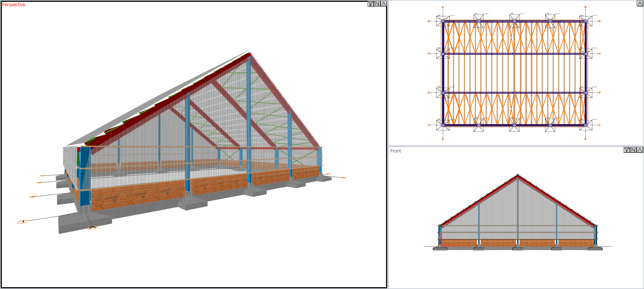Click the triangle icon in the plan viewport
The width and height of the screenshot is (644, 289).
[640, 4]
